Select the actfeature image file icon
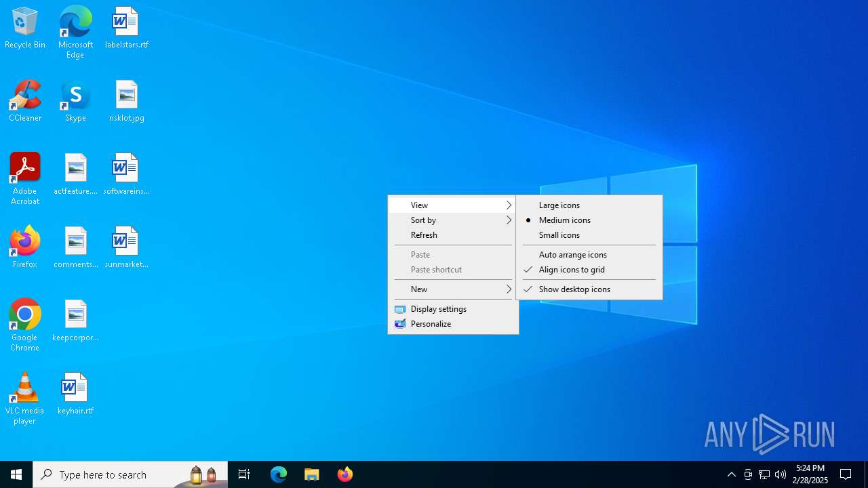This screenshot has width=868, height=488. point(75,175)
